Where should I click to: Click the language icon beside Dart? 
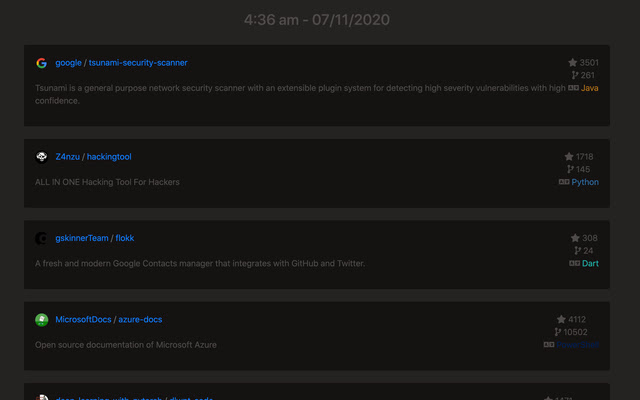click(574, 263)
